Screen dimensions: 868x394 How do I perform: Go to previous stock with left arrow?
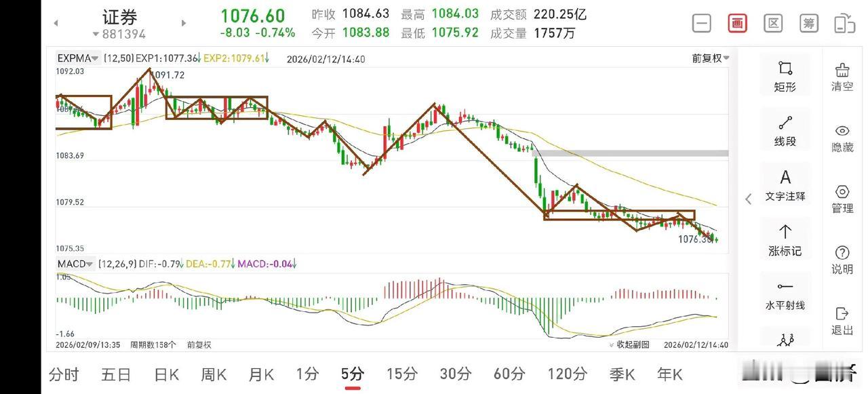coord(56,23)
